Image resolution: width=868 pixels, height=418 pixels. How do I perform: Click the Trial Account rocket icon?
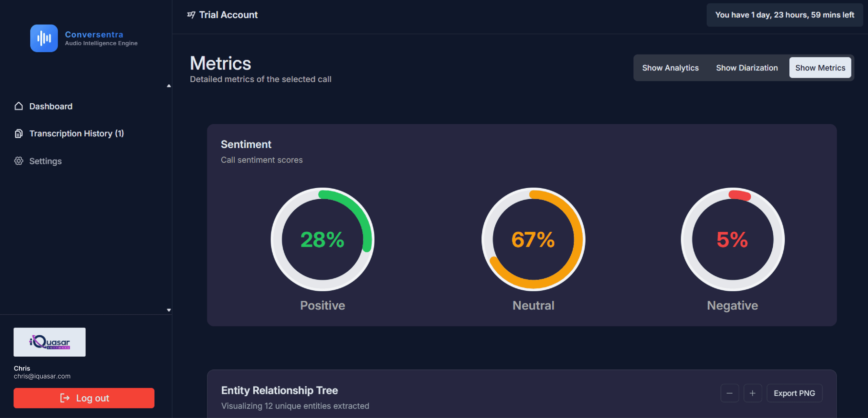tap(191, 15)
